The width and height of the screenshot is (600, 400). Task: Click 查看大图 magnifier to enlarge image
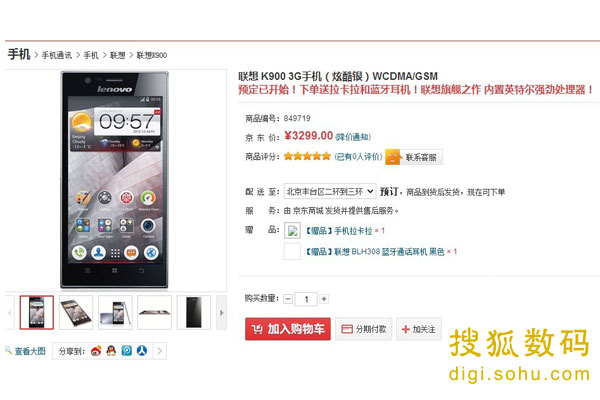tap(25, 351)
